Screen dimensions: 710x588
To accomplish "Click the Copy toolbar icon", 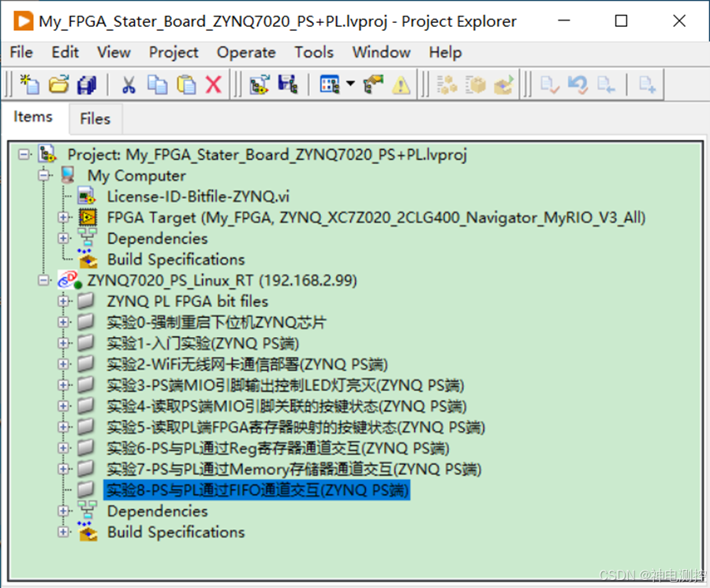I will pos(157,84).
